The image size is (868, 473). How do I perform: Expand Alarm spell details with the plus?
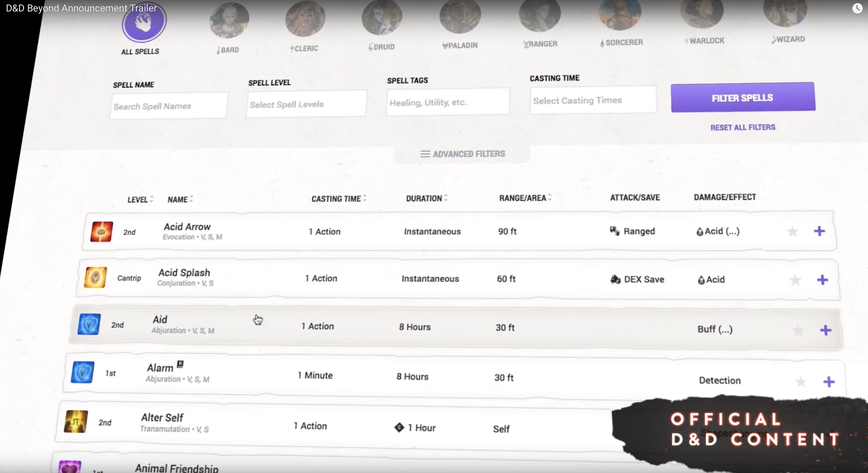coord(829,382)
